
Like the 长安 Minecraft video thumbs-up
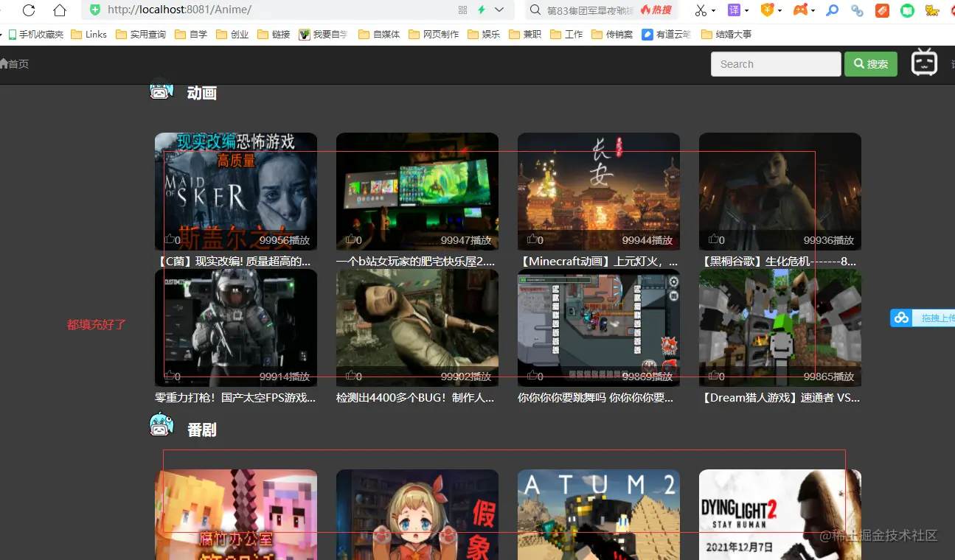532,239
